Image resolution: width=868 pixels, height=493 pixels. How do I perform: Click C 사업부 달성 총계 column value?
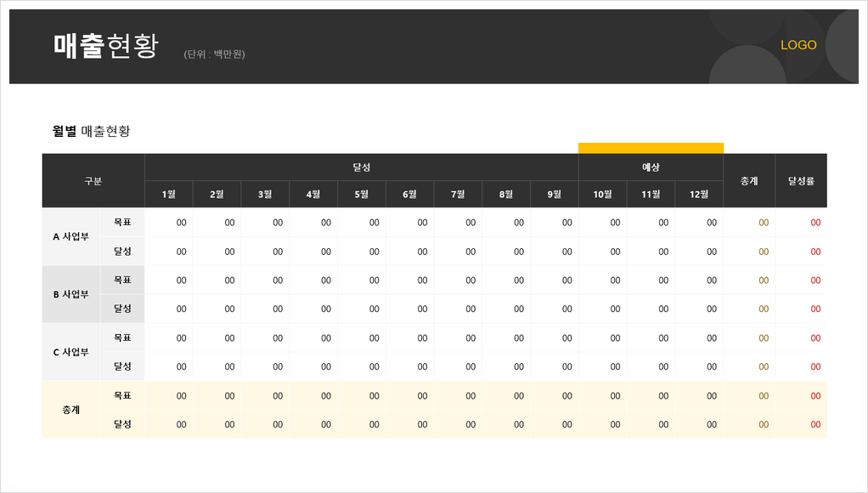pos(764,366)
